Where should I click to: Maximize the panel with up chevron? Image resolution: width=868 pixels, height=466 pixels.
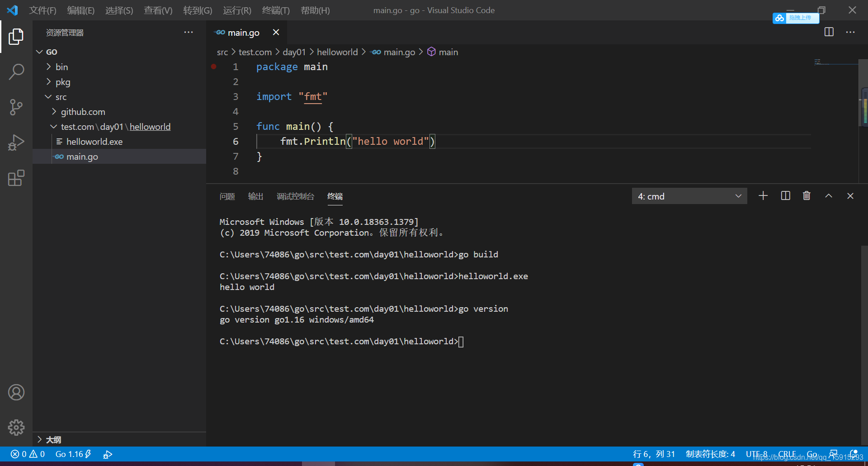pyautogui.click(x=829, y=195)
